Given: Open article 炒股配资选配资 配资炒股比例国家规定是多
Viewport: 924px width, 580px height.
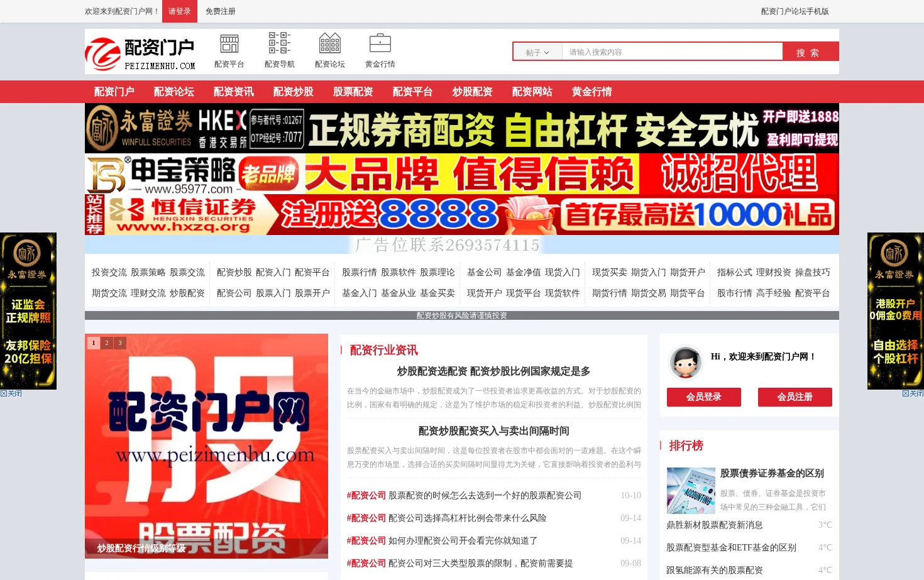Looking at the screenshot, I should [494, 371].
